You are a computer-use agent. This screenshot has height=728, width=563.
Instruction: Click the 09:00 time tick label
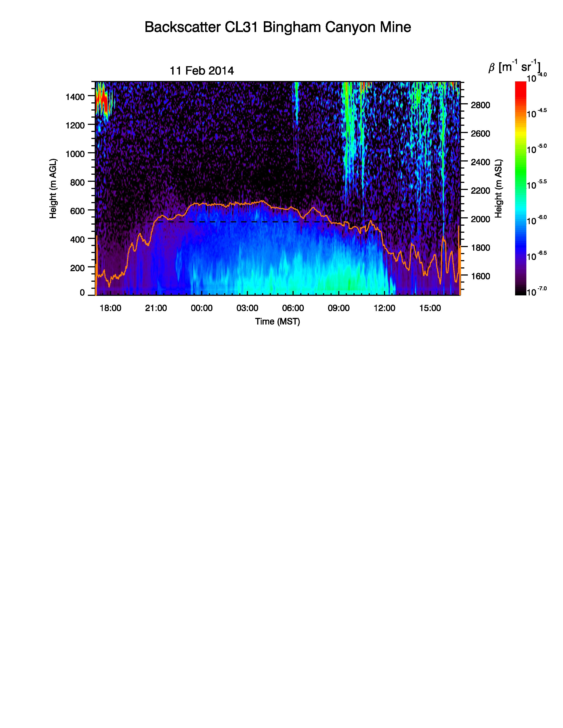(x=338, y=308)
